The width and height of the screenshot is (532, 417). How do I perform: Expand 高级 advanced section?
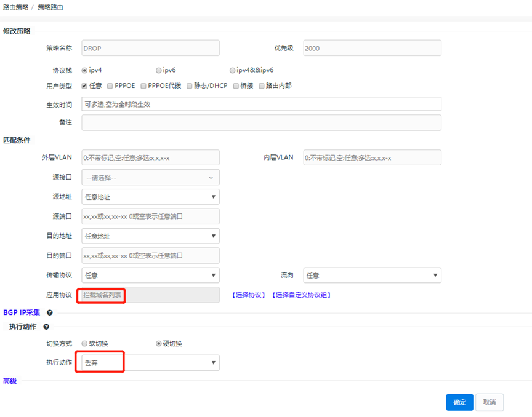pyautogui.click(x=10, y=381)
